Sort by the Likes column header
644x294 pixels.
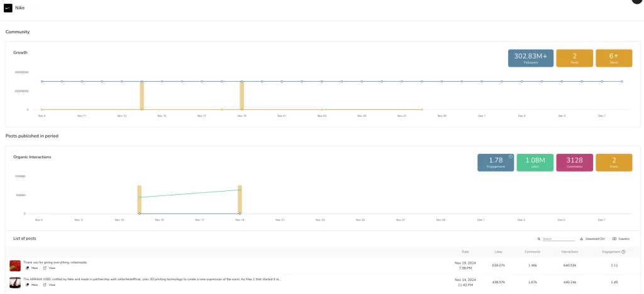(x=498, y=252)
